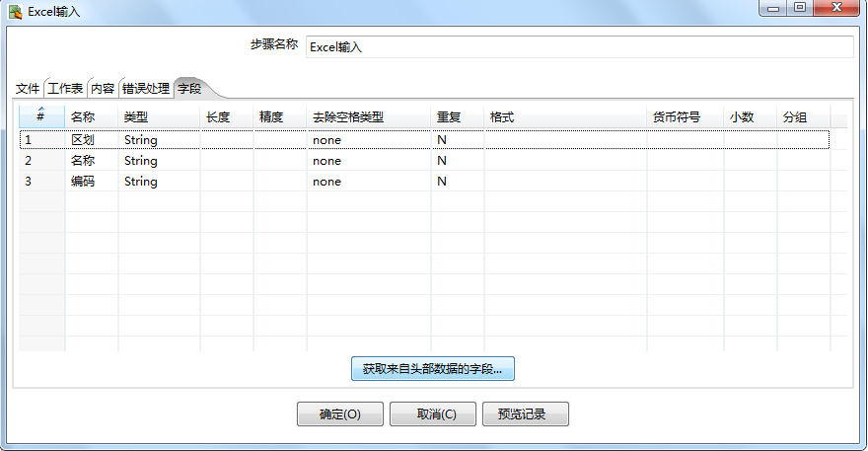The image size is (868, 451).
Task: Click the Excel输入 window title icon
Action: click(16, 12)
